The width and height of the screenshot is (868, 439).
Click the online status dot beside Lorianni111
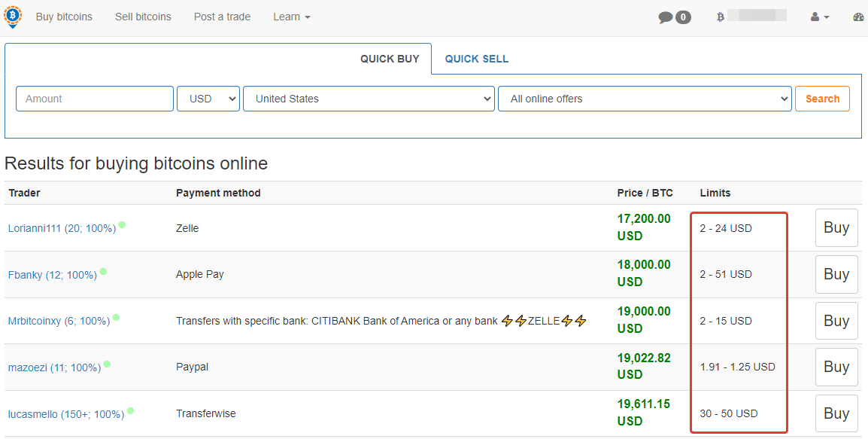point(122,225)
